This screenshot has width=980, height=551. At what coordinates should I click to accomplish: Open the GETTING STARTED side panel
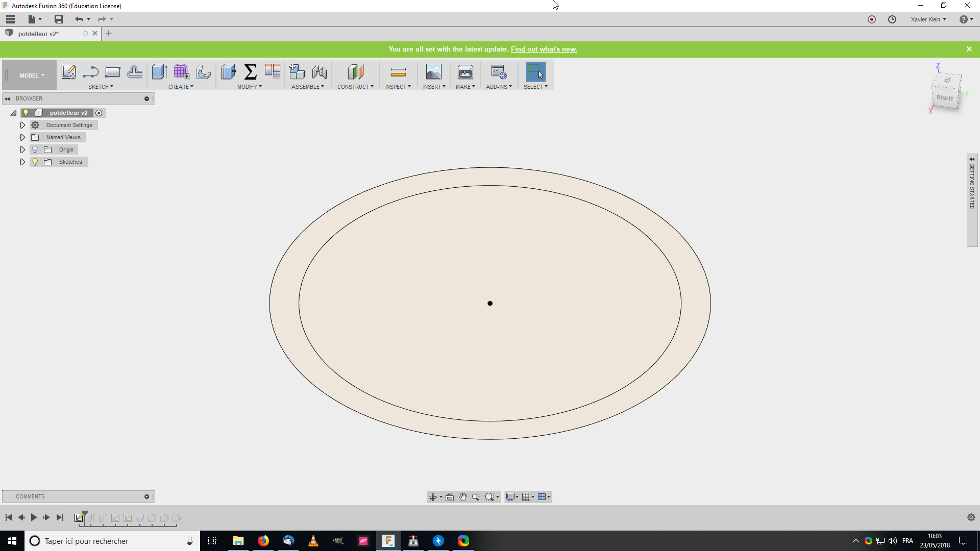(x=972, y=200)
